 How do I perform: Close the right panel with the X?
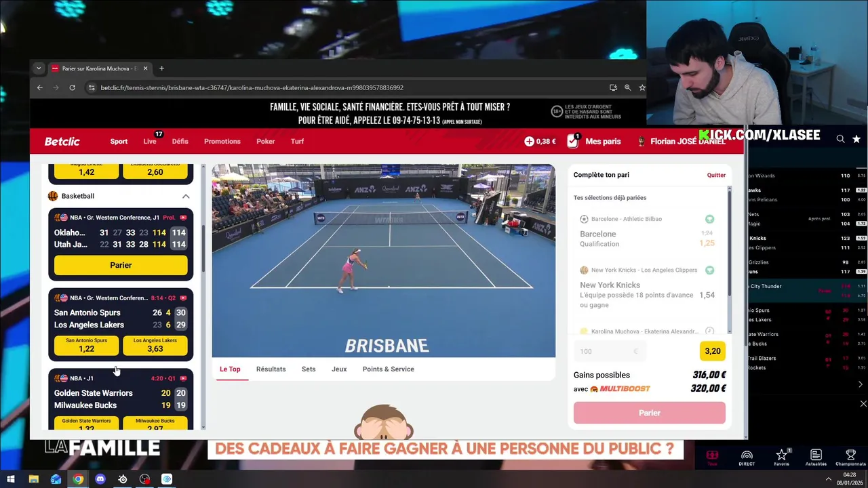863,404
